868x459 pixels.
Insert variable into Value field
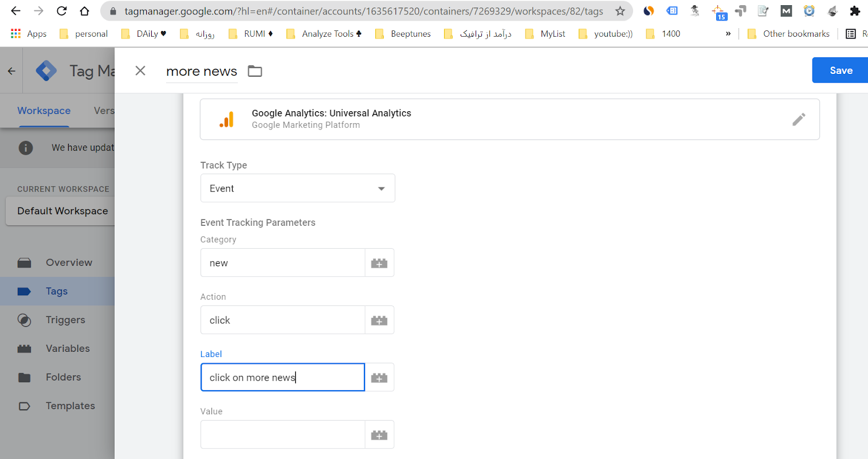click(x=379, y=435)
